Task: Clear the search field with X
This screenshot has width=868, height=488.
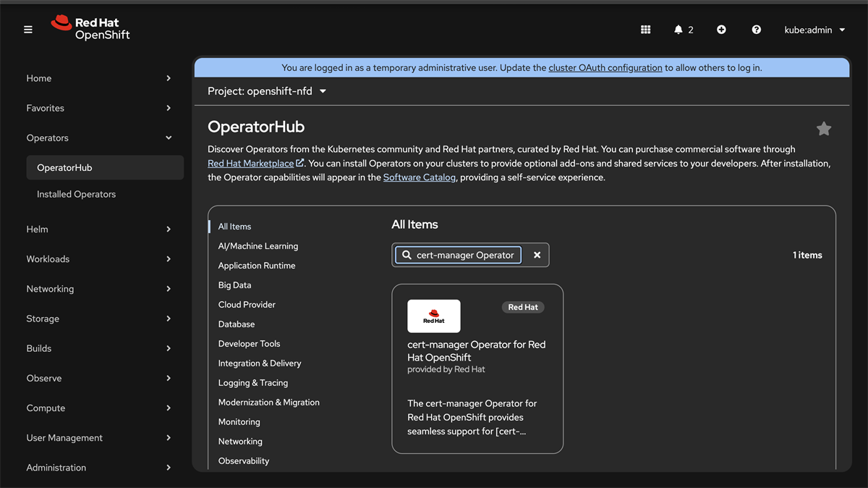Action: click(x=537, y=255)
